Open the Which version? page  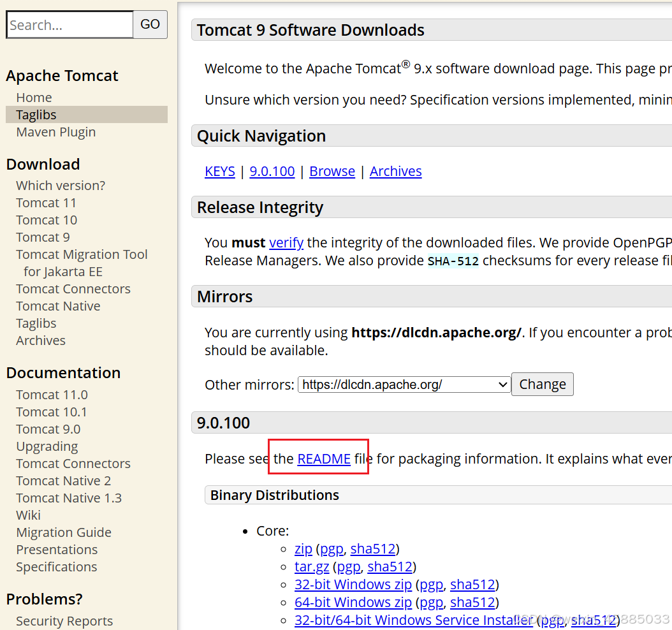coord(60,185)
